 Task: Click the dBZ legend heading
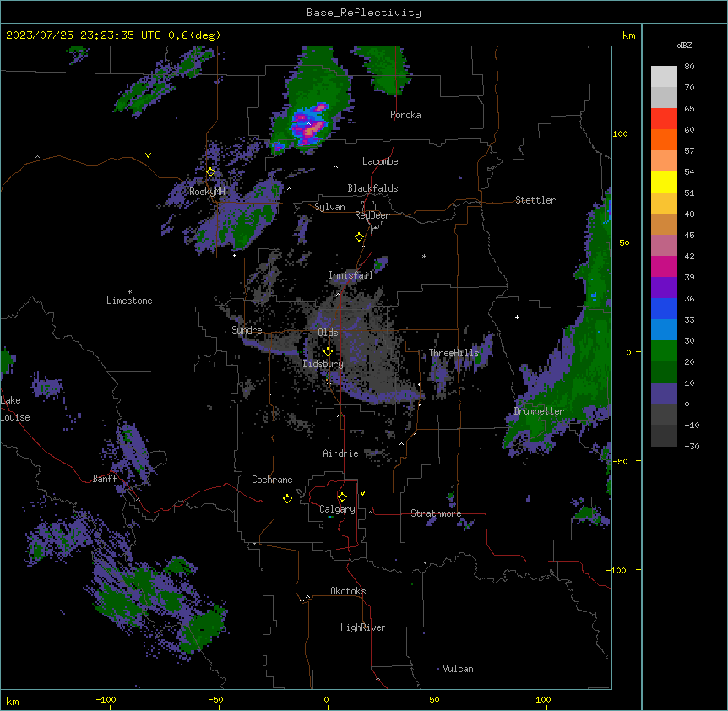pyautogui.click(x=684, y=45)
